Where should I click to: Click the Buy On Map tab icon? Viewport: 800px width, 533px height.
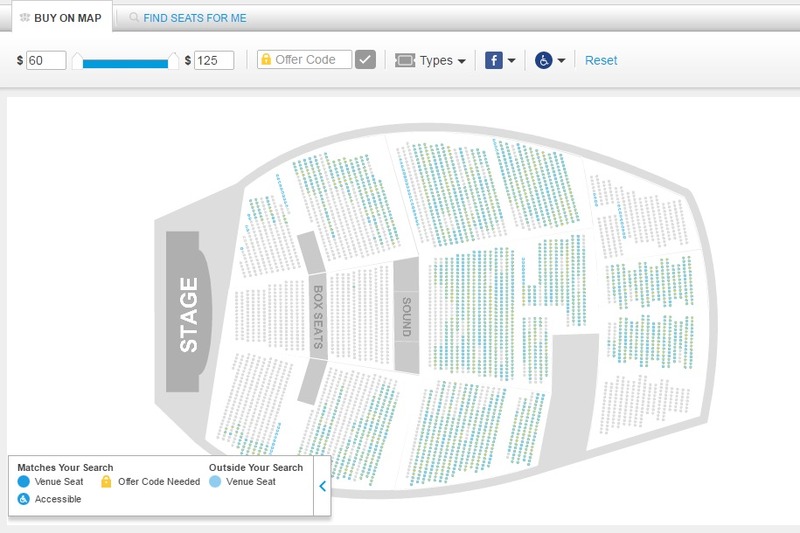pos(24,18)
